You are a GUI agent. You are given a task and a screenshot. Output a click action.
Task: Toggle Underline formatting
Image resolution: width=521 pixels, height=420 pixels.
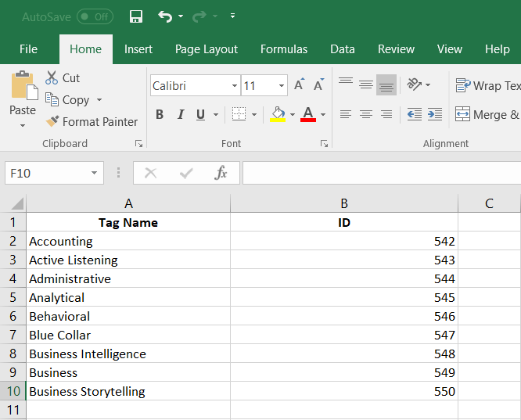[x=200, y=114]
